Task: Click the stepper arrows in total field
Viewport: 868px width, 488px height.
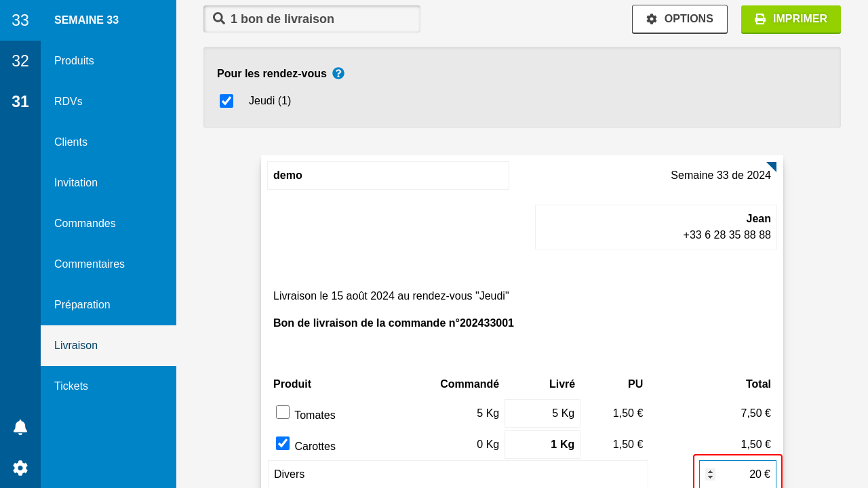Action: point(710,474)
